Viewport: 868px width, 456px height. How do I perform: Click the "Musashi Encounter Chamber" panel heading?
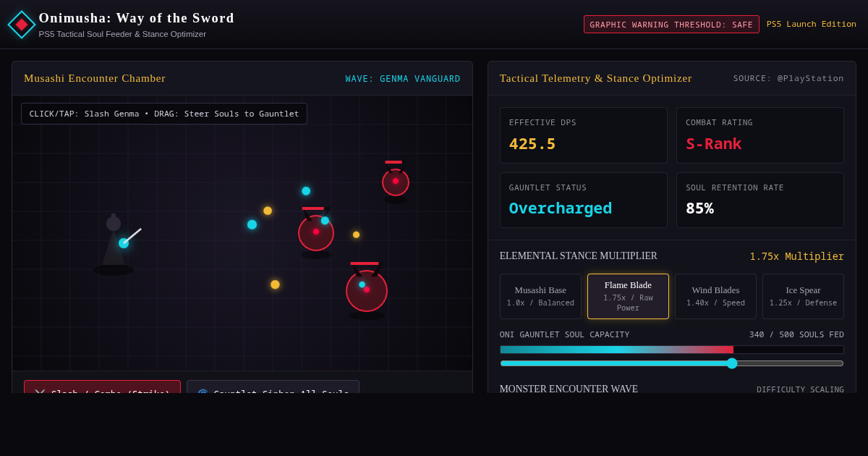[x=95, y=78]
